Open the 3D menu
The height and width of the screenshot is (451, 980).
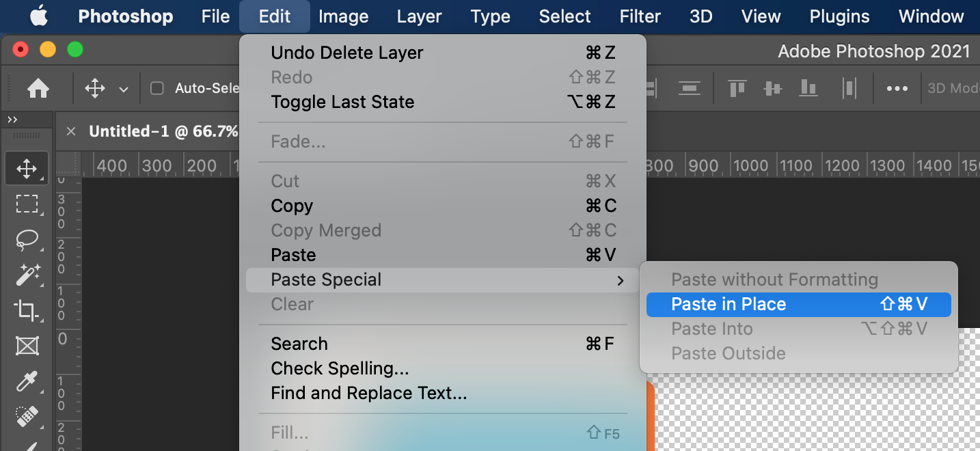(x=701, y=16)
